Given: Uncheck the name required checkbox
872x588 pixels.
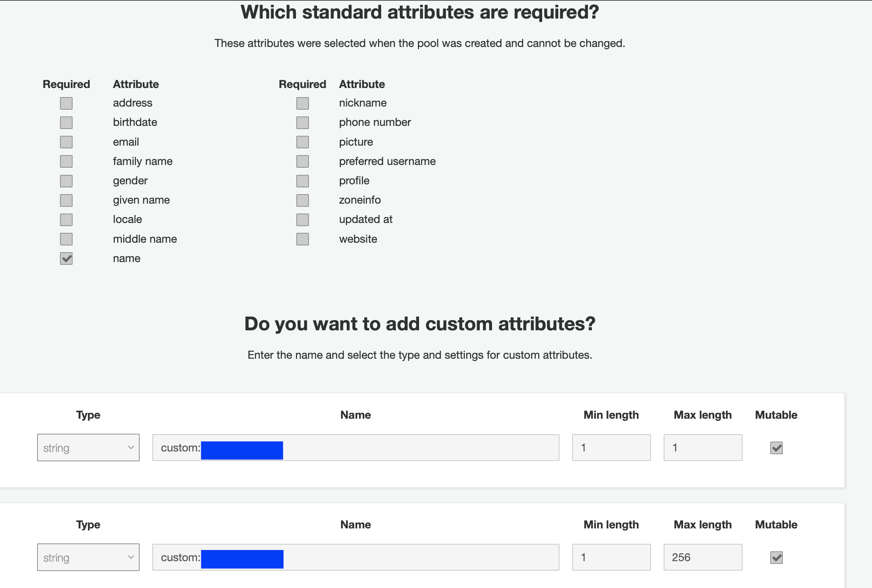Looking at the screenshot, I should coord(66,258).
